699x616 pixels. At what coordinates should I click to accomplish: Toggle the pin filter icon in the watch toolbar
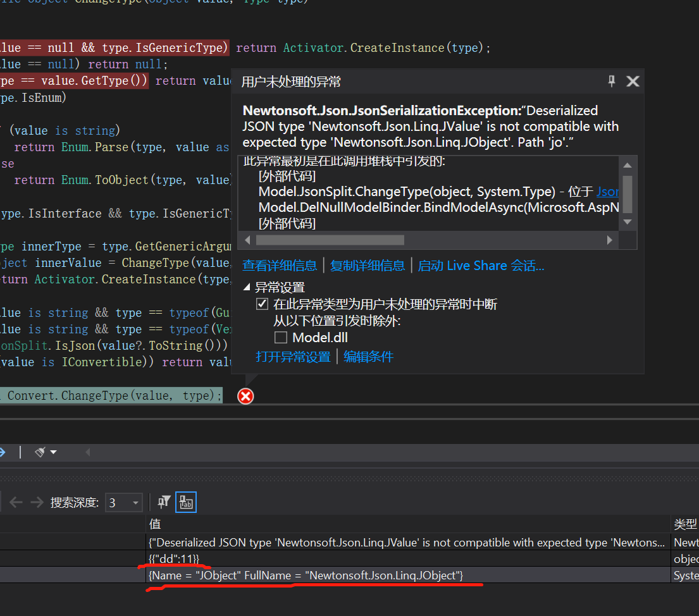(x=164, y=502)
